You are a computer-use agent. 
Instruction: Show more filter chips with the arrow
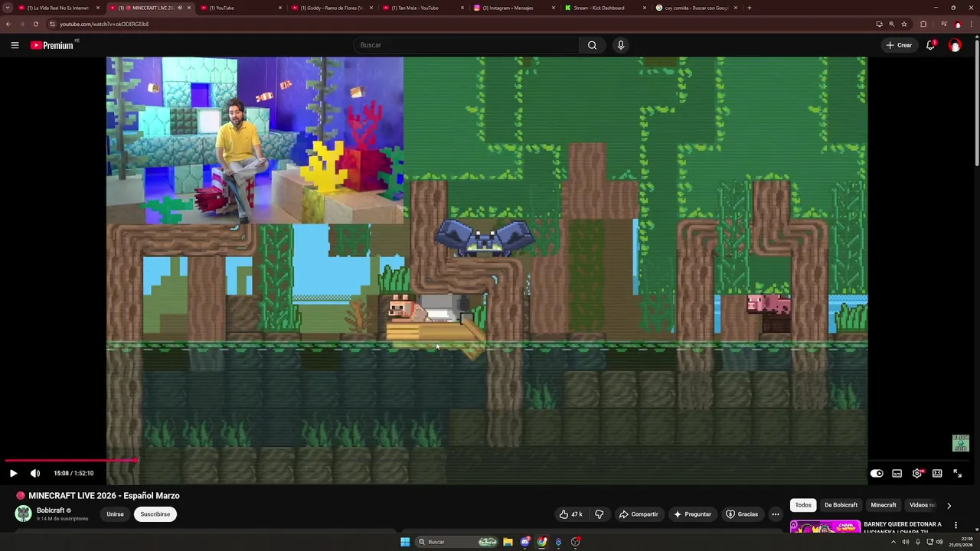click(x=949, y=505)
